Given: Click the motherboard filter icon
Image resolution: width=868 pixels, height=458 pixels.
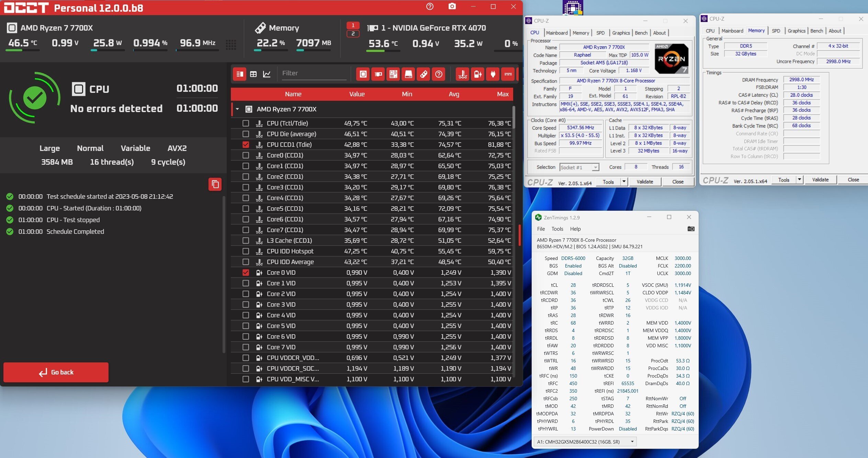Looking at the screenshot, I should coord(393,74).
